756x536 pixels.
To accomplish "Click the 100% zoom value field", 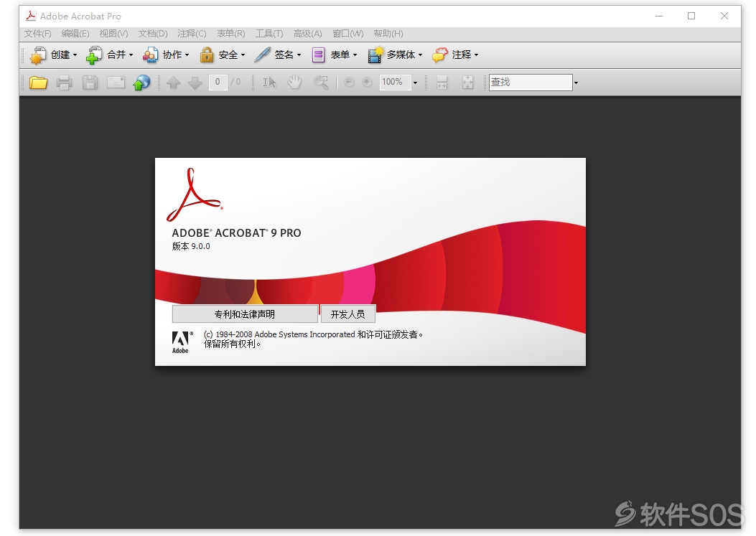I will [395, 82].
